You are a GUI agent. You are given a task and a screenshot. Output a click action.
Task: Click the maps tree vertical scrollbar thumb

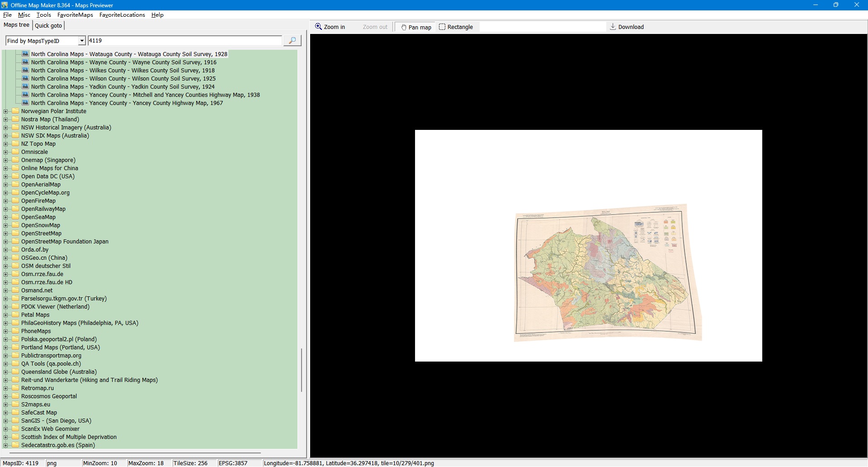click(301, 370)
